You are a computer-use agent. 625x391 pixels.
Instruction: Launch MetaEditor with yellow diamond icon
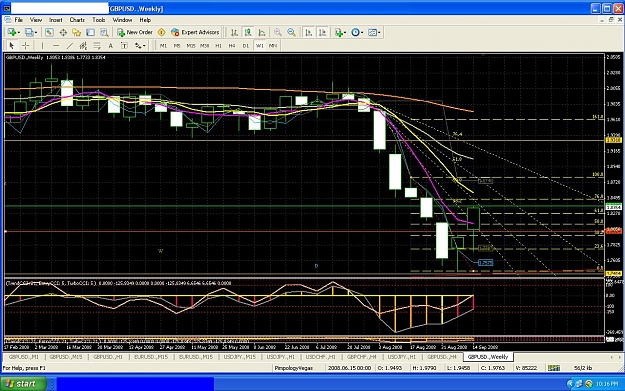(x=161, y=32)
